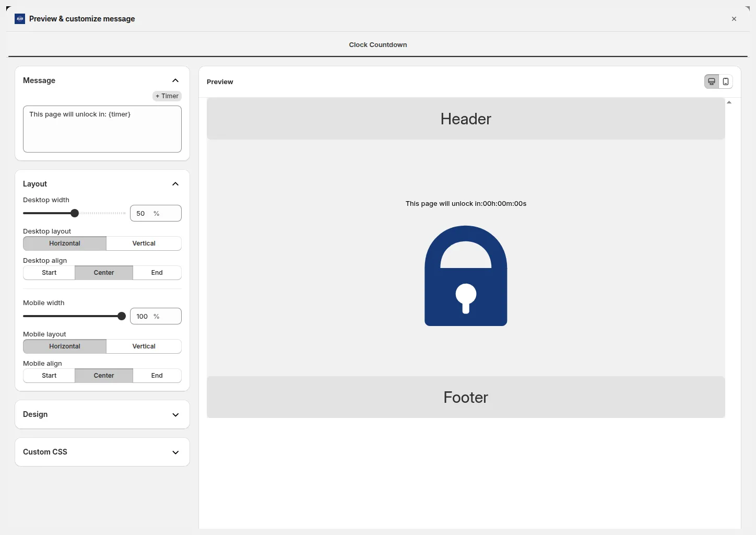The image size is (756, 535).
Task: Click the 'Mobile layout' label
Action: click(x=44, y=334)
